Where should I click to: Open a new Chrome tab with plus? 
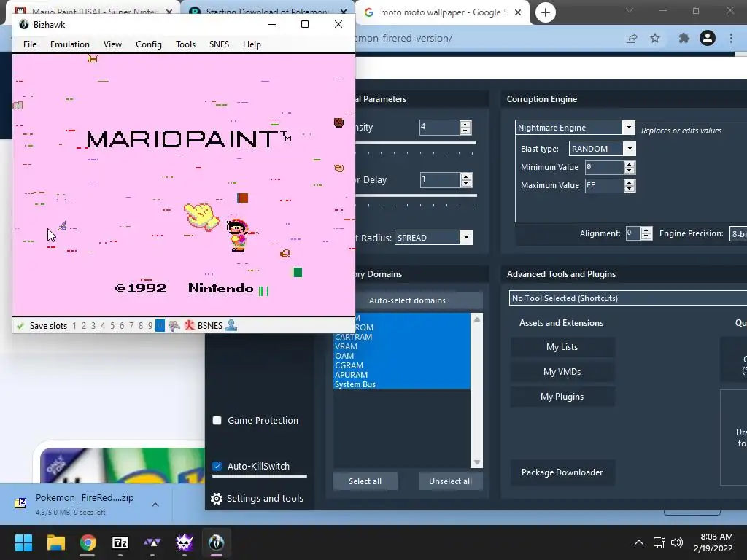pyautogui.click(x=546, y=12)
